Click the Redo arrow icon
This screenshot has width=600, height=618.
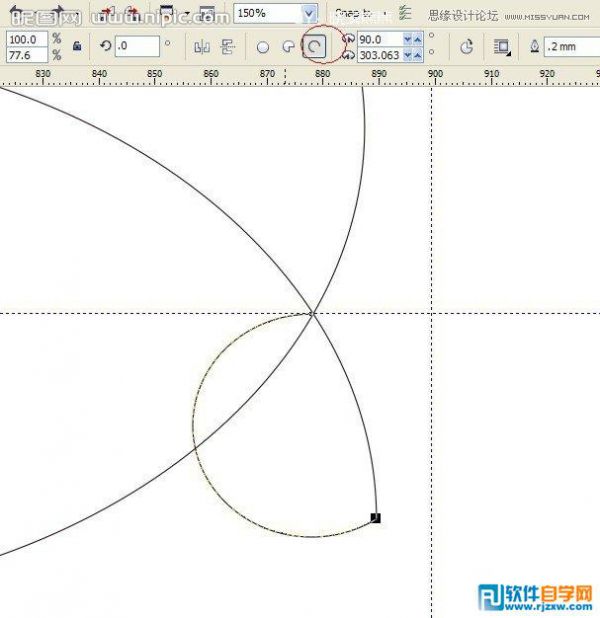[x=58, y=12]
